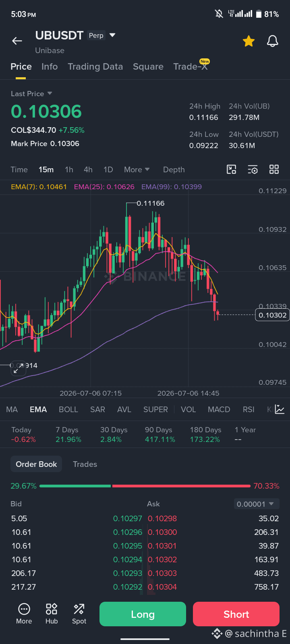The height and width of the screenshot is (644, 290).
Task: Tap the Today performance -0.62%
Action: click(23, 440)
